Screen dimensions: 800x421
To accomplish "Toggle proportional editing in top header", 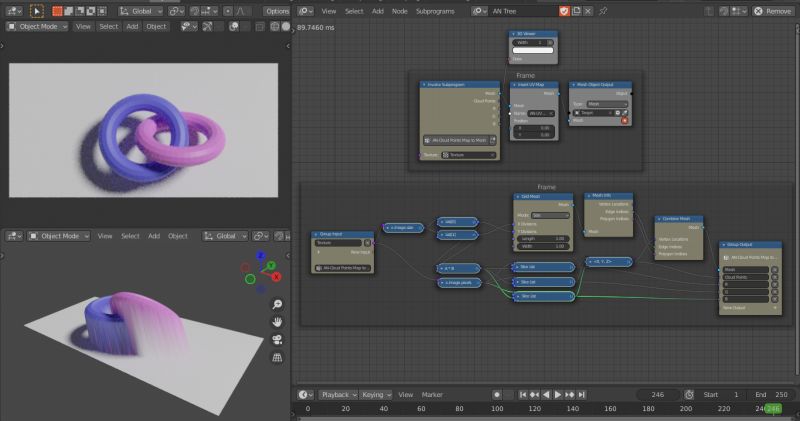I will pos(228,11).
